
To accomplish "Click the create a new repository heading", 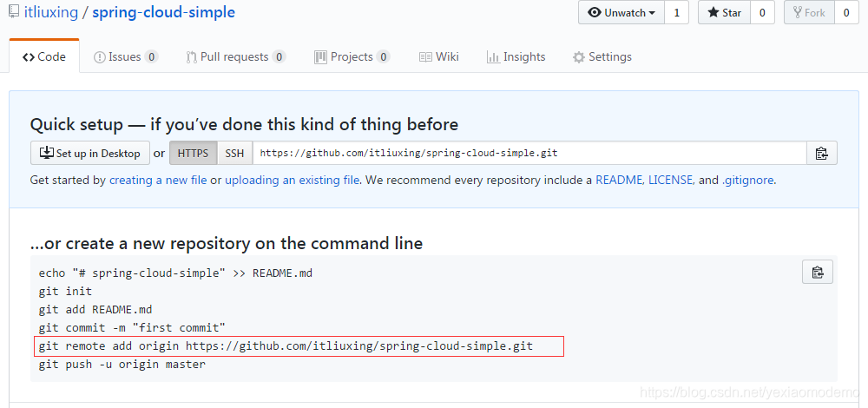I will pos(227,243).
